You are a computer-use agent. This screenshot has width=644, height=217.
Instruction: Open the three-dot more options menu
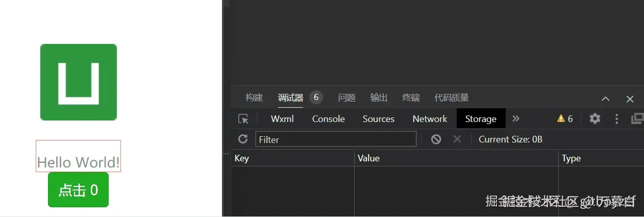tap(616, 119)
